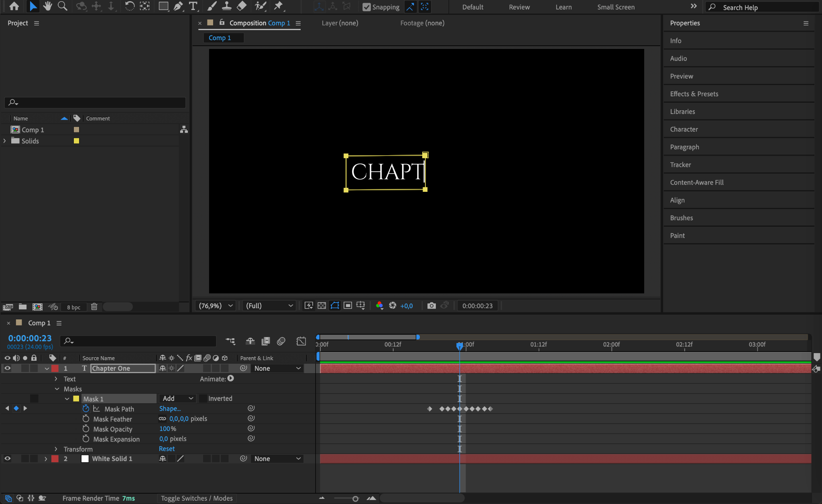The width and height of the screenshot is (822, 504).
Task: Open the magnification ratio dropdown
Action: click(x=216, y=306)
